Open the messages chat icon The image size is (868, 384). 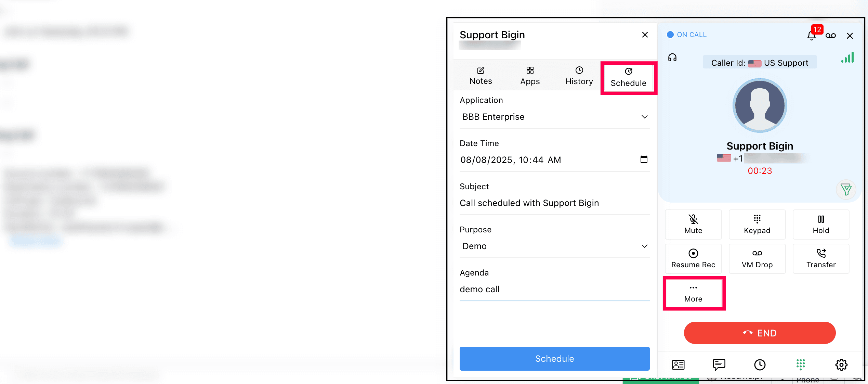pos(719,365)
